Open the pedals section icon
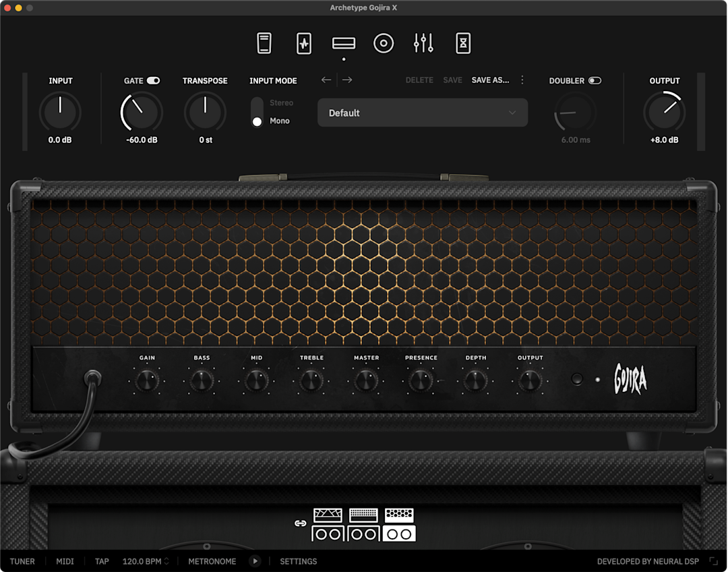 (x=264, y=42)
